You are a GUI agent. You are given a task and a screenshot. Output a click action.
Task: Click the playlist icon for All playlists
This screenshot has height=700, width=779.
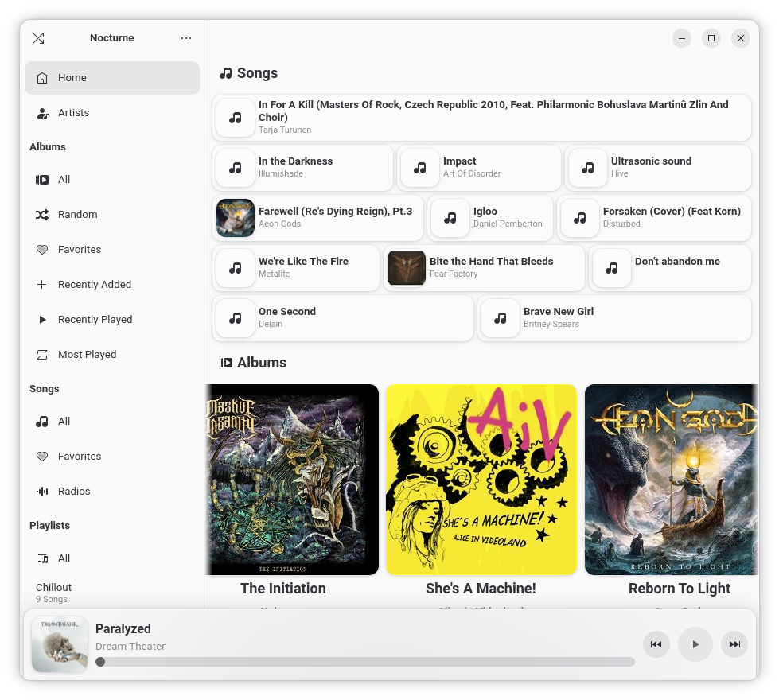coord(42,558)
